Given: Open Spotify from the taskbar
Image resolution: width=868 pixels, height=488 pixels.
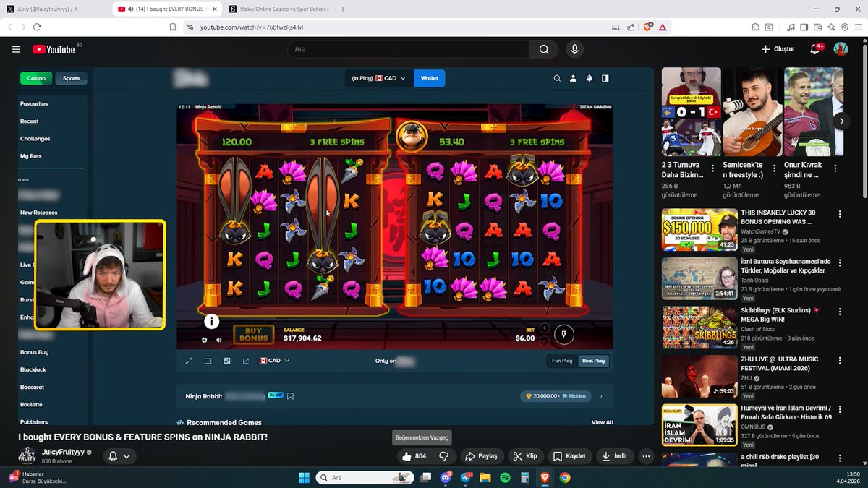Looking at the screenshot, I should [x=505, y=477].
